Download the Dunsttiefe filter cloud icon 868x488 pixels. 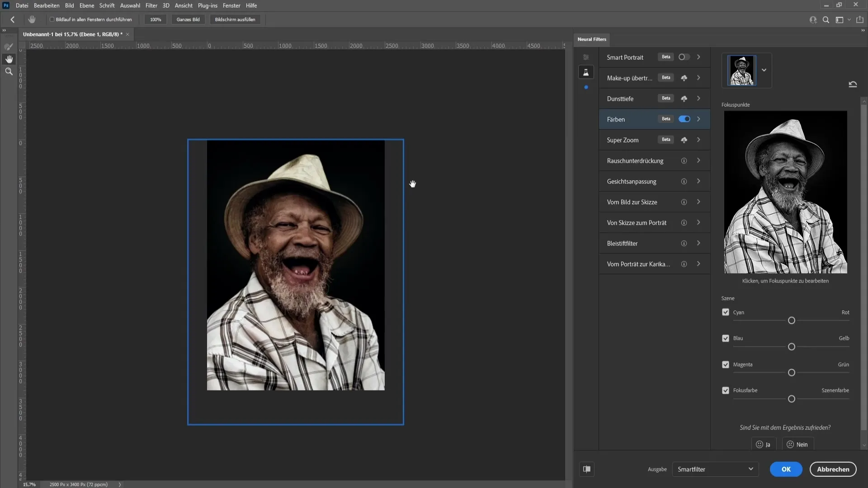click(684, 99)
